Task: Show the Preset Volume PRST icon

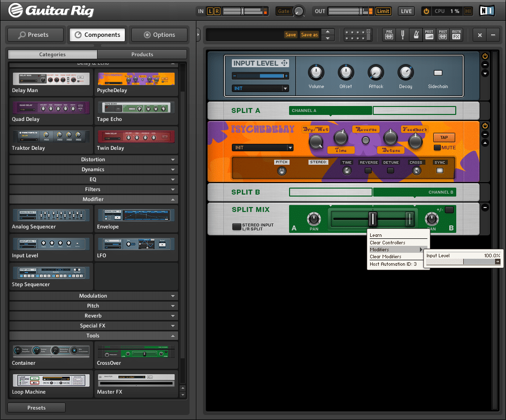Action: tap(429, 34)
